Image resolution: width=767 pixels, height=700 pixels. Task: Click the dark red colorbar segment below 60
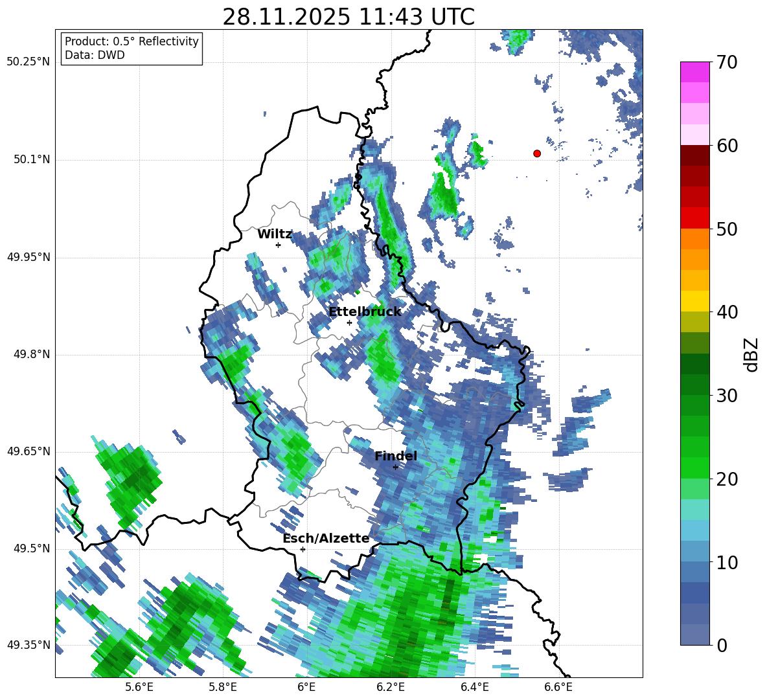pos(694,155)
